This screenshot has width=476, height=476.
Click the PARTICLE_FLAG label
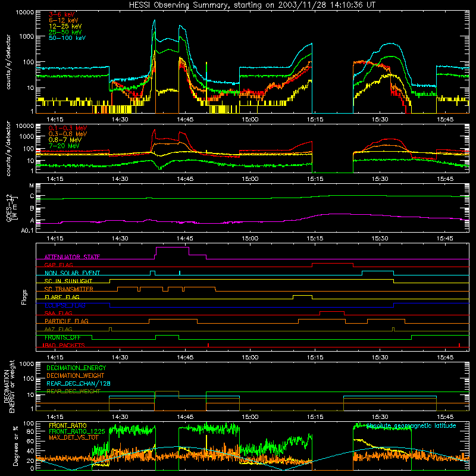pyautogui.click(x=67, y=321)
